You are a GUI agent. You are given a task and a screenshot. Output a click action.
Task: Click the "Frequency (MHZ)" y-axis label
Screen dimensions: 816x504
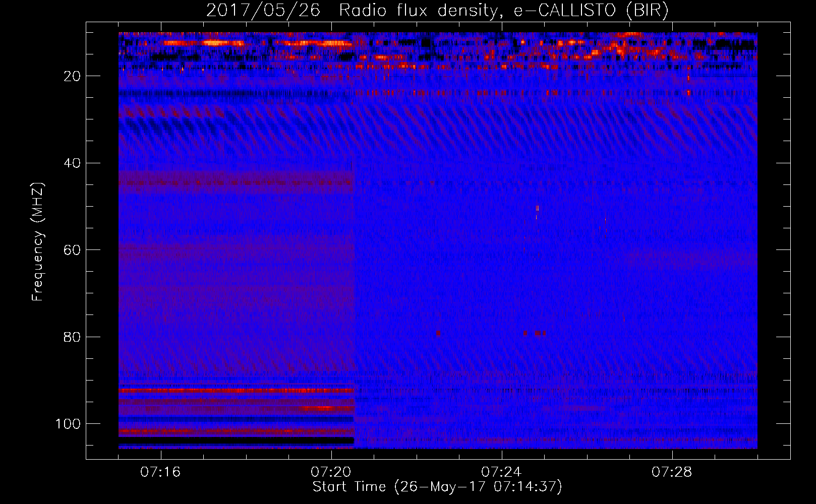38,241
